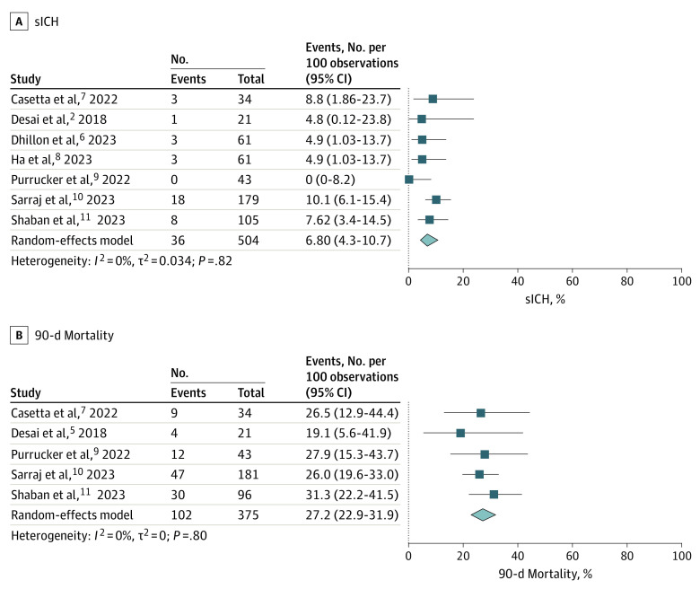The height and width of the screenshot is (589, 700).
Task: Click Casetta square marker in sICH plot
Action: tap(433, 99)
